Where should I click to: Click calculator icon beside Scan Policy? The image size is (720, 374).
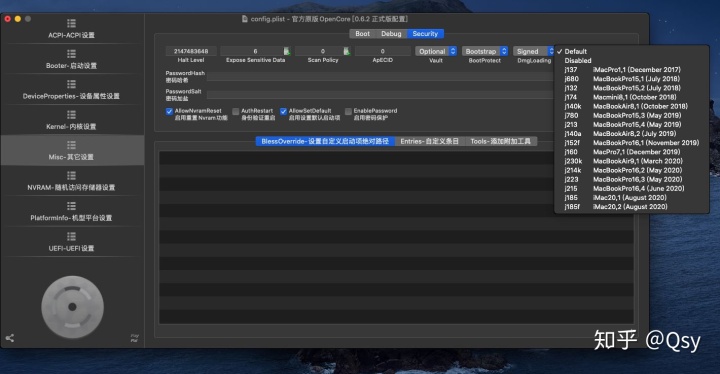tap(347, 51)
